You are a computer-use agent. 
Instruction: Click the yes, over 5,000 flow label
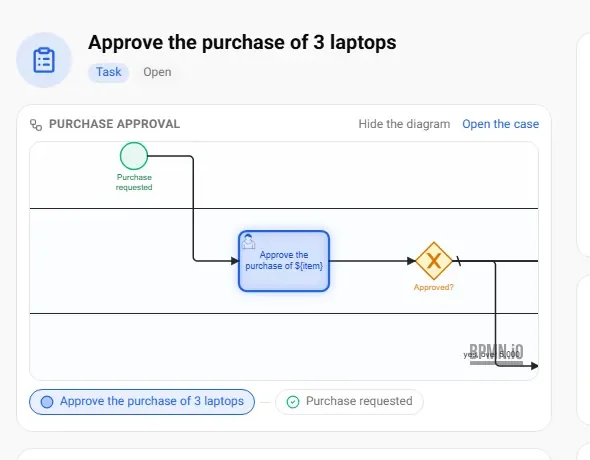click(491, 354)
